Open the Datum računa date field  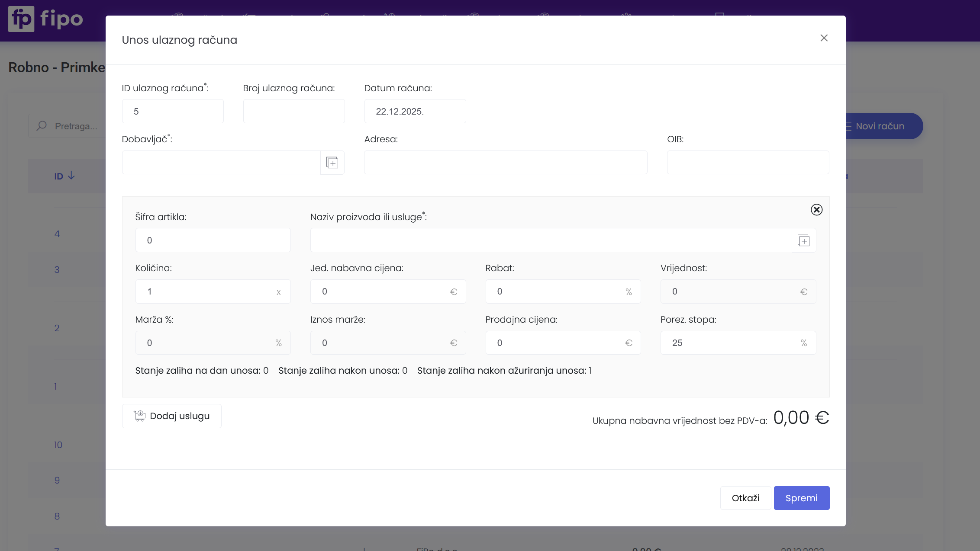click(415, 112)
